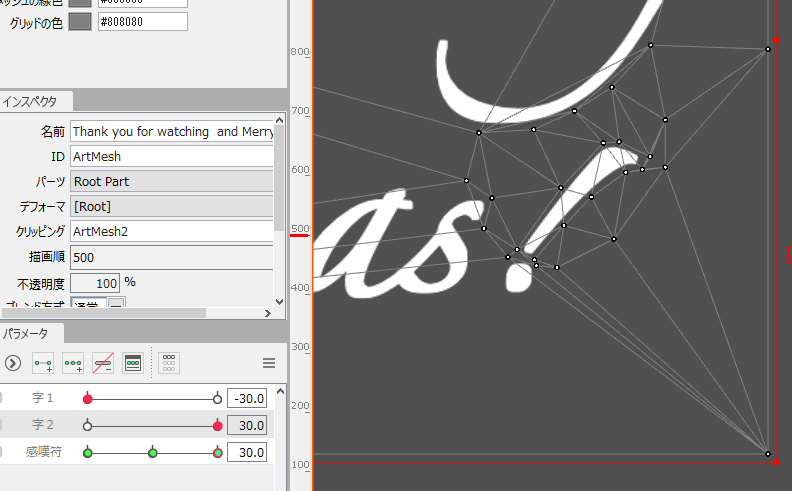Select the 感嘆符 parameter label
Image resolution: width=792 pixels, height=491 pixels.
click(x=44, y=452)
